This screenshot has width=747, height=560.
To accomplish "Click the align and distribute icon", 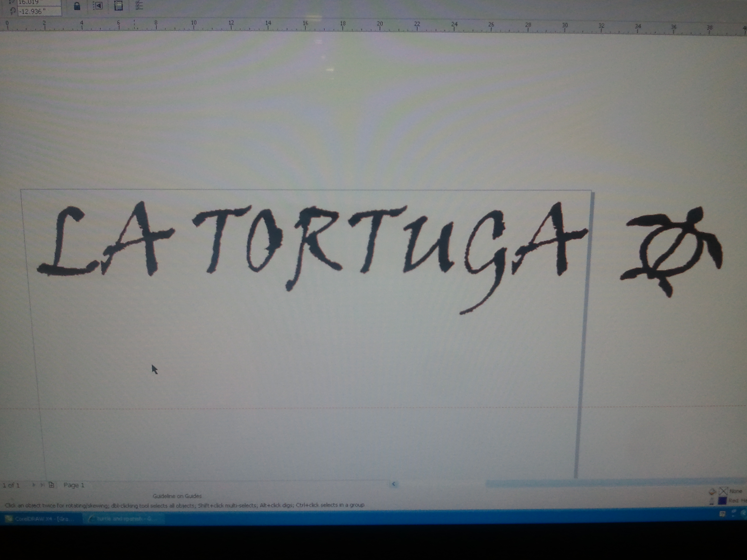I will [x=139, y=5].
